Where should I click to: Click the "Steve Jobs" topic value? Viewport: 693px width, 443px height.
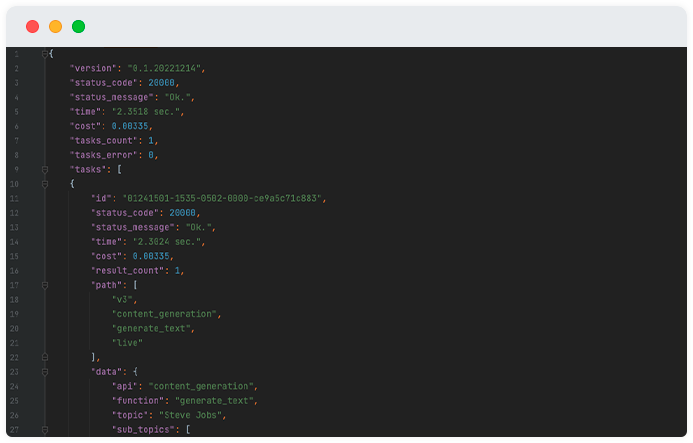(190, 416)
